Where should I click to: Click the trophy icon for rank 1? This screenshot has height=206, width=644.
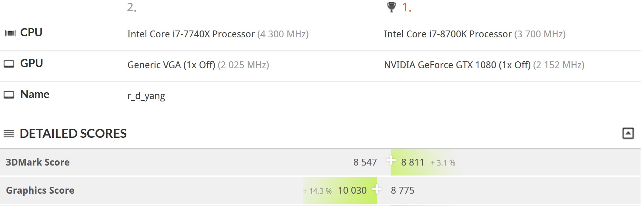click(391, 7)
